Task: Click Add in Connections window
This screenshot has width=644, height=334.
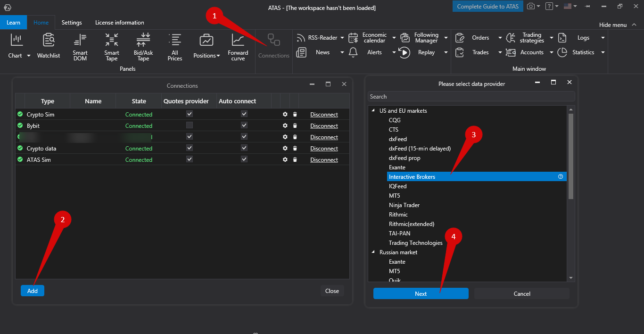Action: click(x=33, y=291)
